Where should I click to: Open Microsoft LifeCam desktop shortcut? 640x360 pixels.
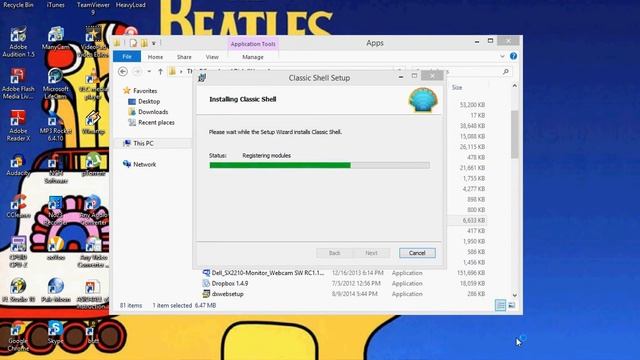[56, 84]
